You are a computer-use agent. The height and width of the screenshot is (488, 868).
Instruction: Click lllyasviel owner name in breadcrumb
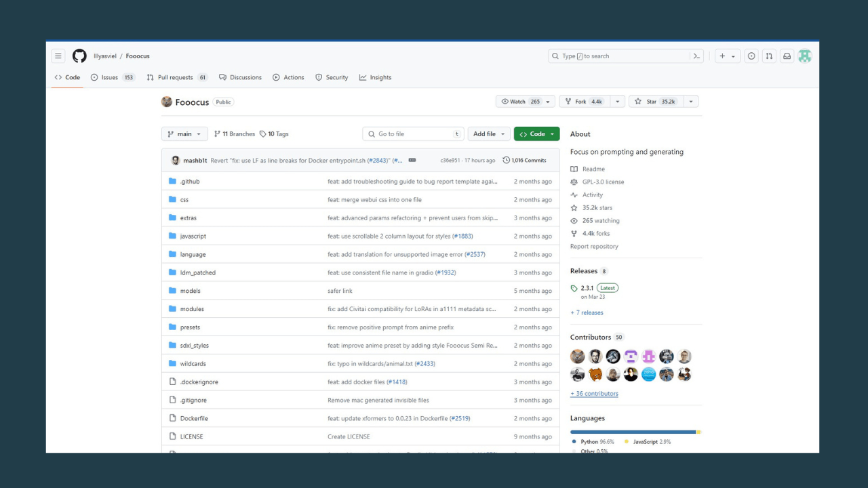coord(104,56)
